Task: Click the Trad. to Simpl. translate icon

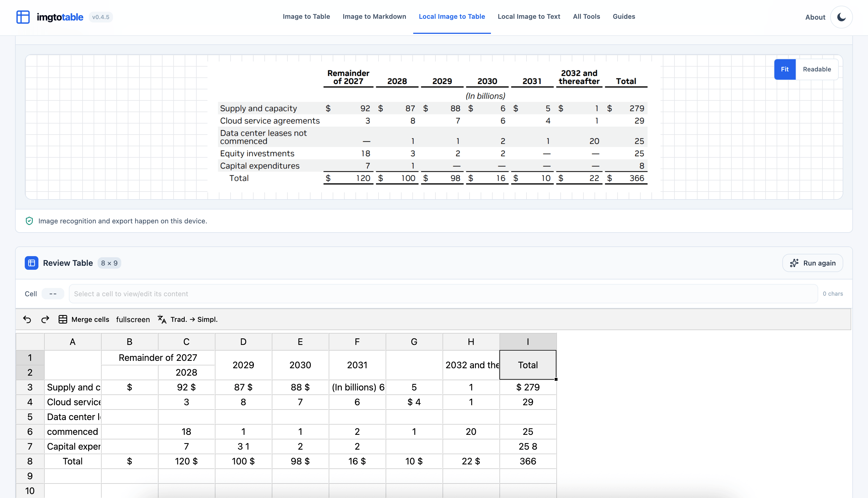Action: pyautogui.click(x=162, y=319)
